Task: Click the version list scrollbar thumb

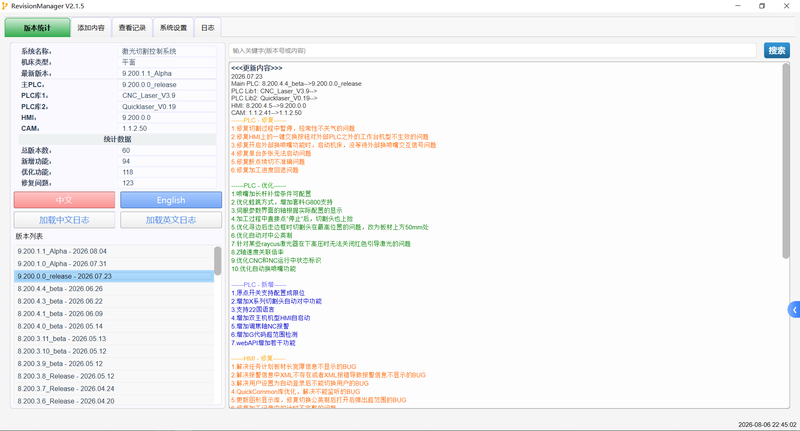Action: pyautogui.click(x=217, y=261)
